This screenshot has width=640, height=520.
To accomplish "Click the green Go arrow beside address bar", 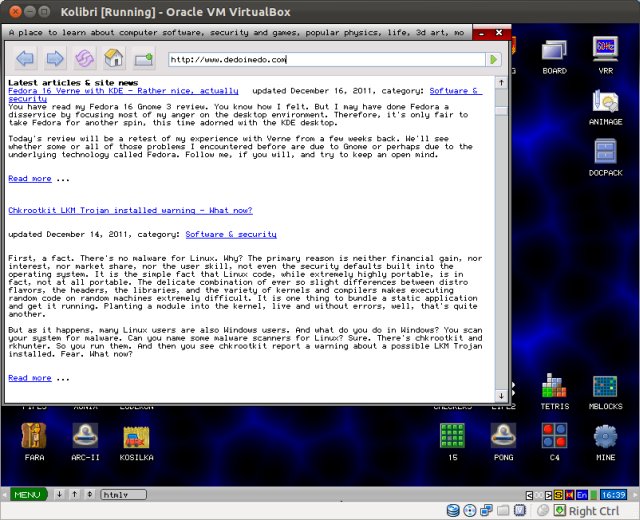I will pyautogui.click(x=493, y=60).
